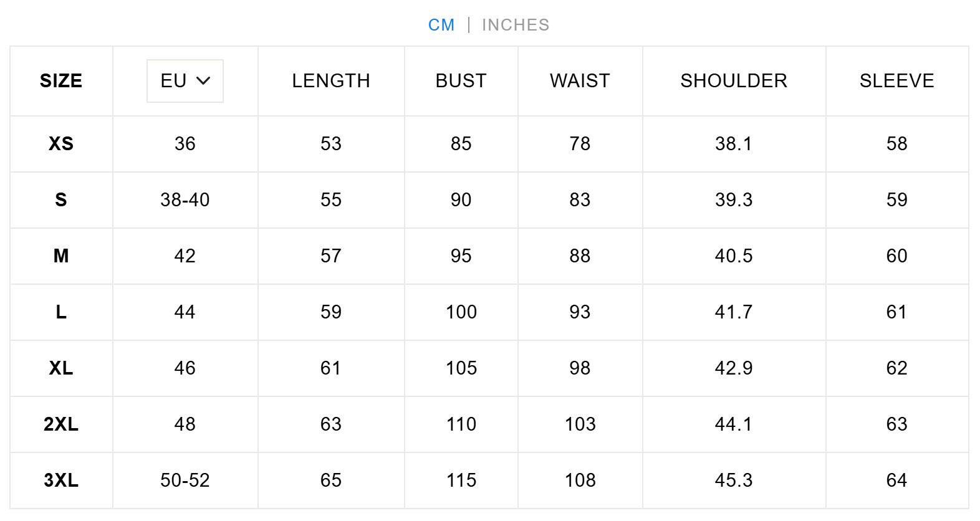The image size is (980, 521).
Task: Select the XS size row label
Action: click(x=61, y=144)
